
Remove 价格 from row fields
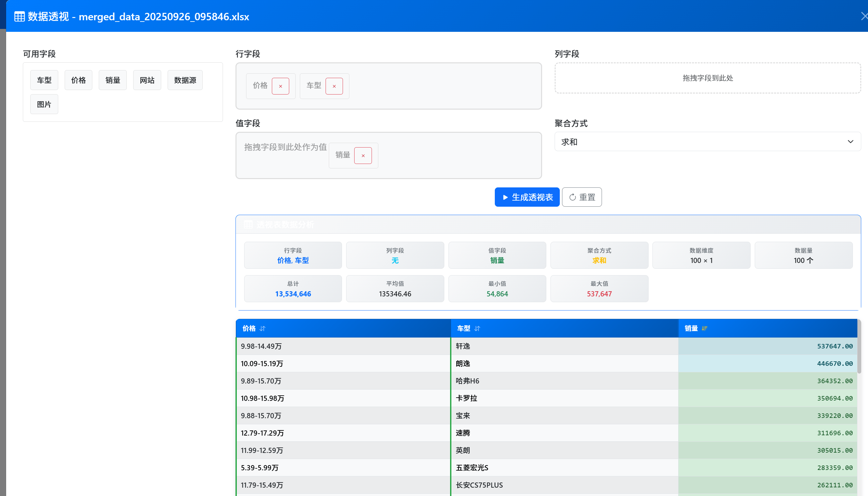point(280,86)
